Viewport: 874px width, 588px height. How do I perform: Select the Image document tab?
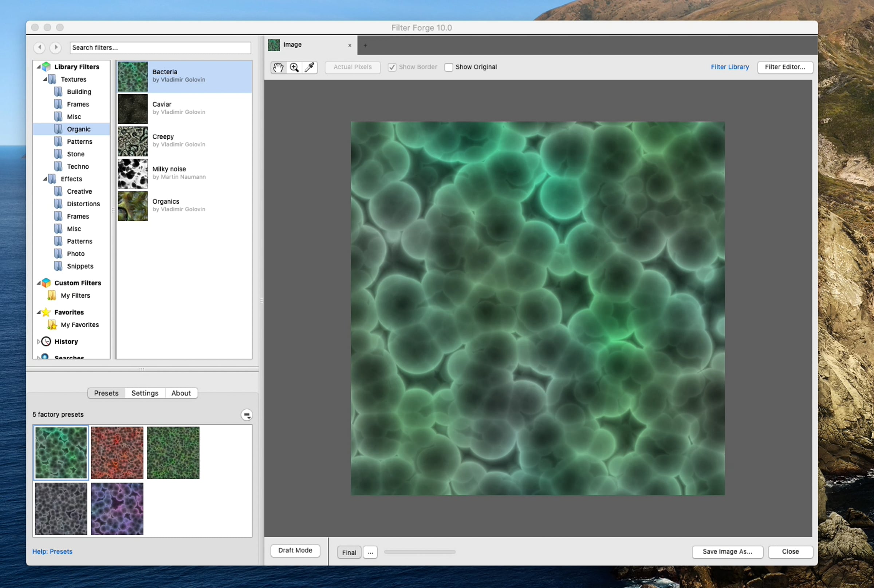tap(311, 45)
